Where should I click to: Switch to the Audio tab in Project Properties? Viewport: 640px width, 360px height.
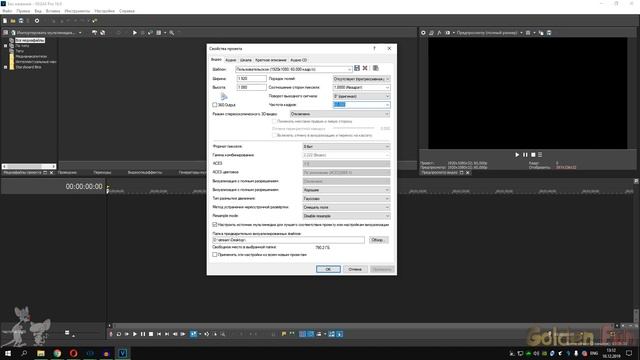click(231, 60)
